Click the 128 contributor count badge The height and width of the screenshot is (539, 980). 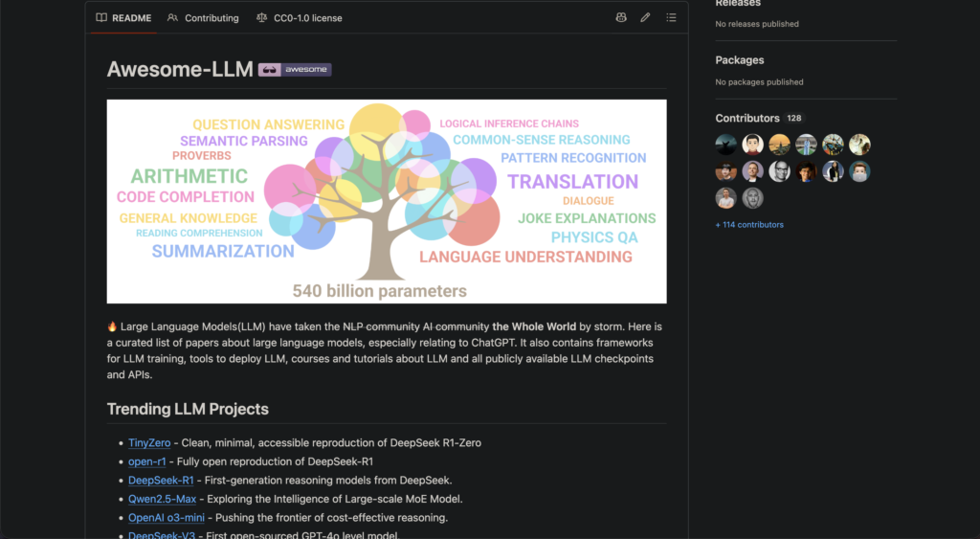click(x=794, y=118)
